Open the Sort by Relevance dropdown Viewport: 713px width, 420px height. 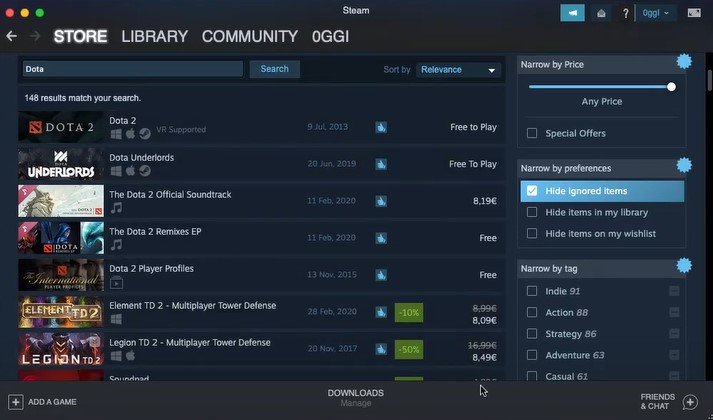click(459, 70)
